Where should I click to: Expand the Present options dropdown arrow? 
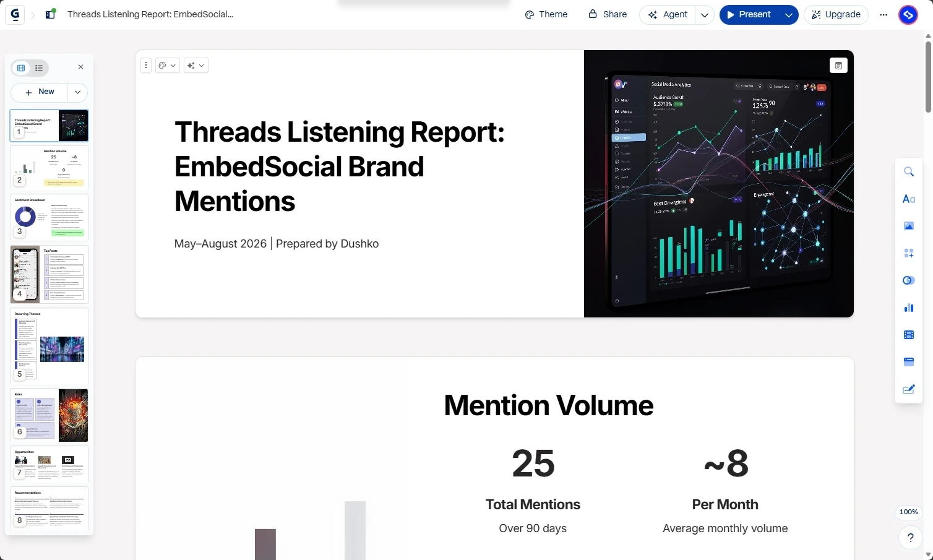coord(788,14)
